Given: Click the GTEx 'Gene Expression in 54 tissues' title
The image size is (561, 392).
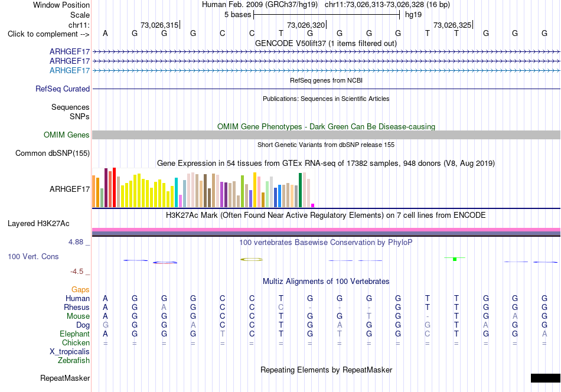Looking at the screenshot, I should pyautogui.click(x=326, y=164).
